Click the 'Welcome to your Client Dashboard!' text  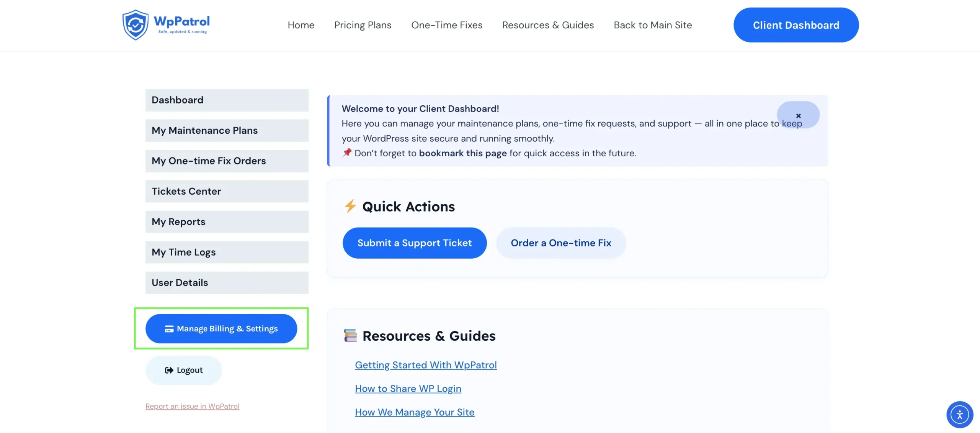pos(420,109)
